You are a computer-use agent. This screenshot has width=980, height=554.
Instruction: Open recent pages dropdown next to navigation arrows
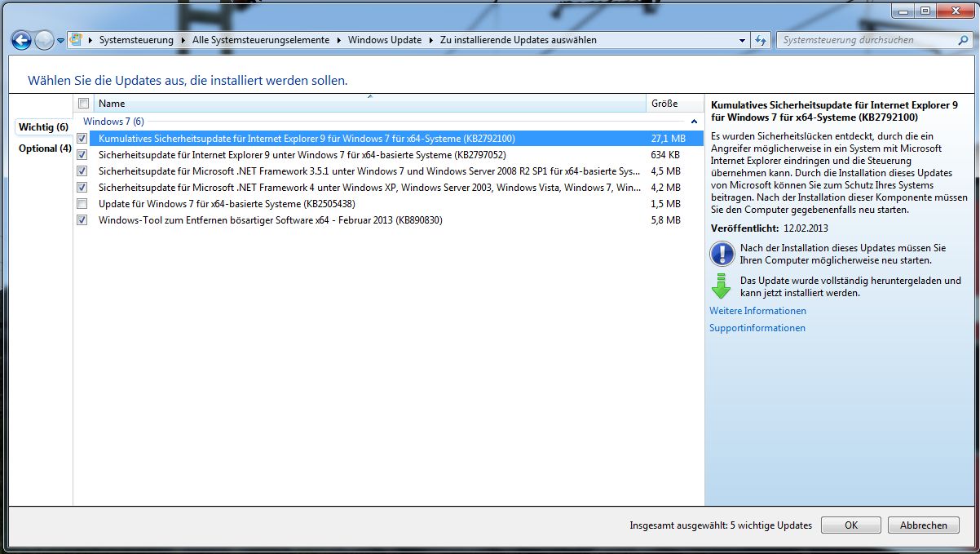[x=60, y=40]
